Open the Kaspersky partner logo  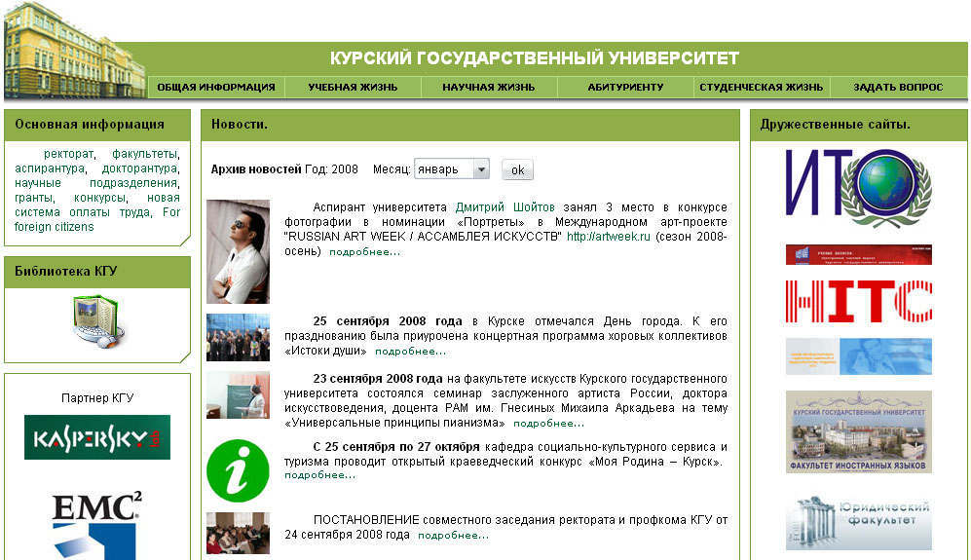(x=97, y=437)
